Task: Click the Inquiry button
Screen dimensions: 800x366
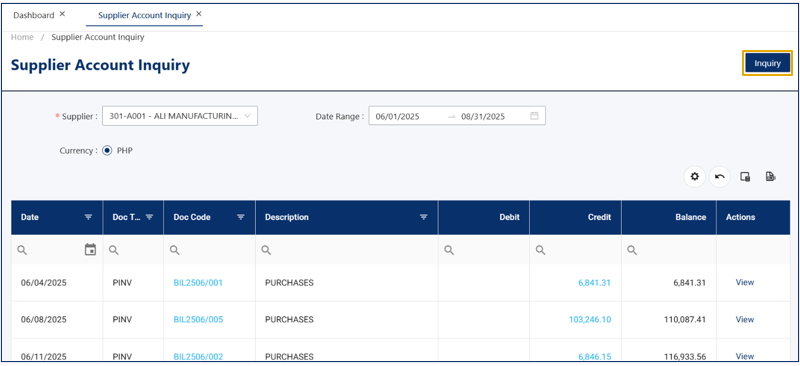Action: coord(767,63)
